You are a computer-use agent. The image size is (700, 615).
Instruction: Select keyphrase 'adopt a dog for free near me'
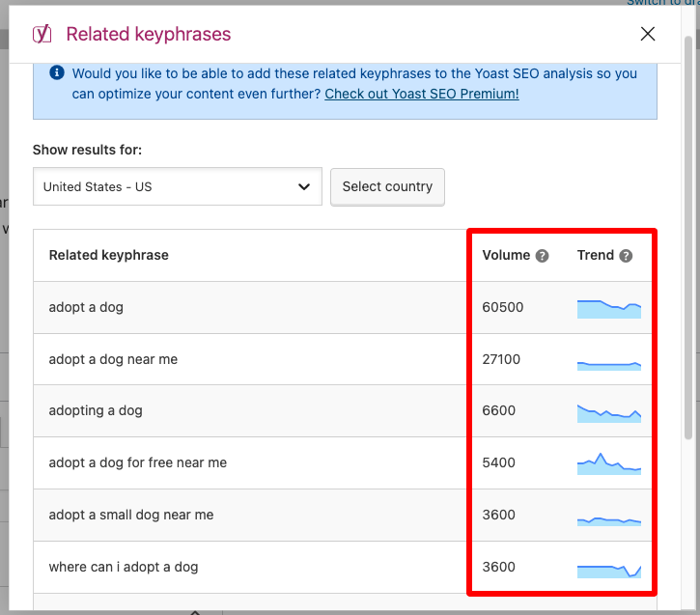pos(137,462)
